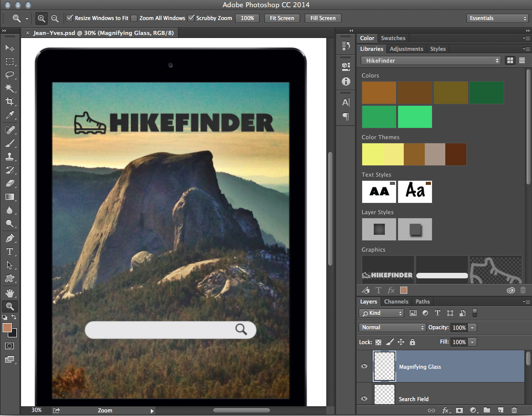Toggle lock position
Screen dimensions: 532x416
[x=401, y=342]
